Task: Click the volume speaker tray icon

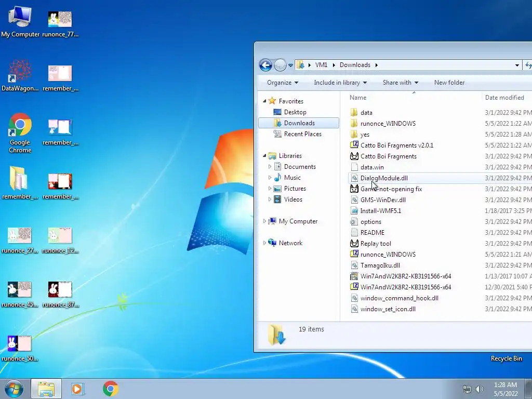Action: pyautogui.click(x=480, y=389)
